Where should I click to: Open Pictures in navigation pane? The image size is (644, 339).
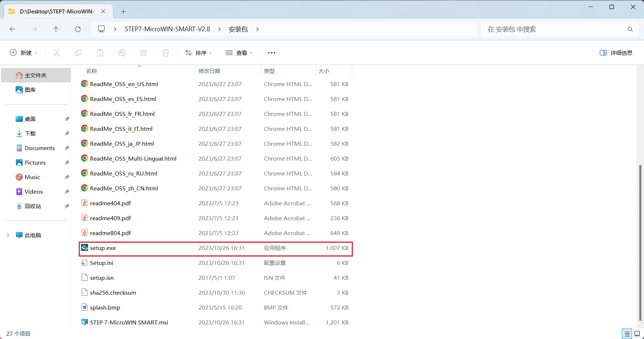pyautogui.click(x=36, y=162)
